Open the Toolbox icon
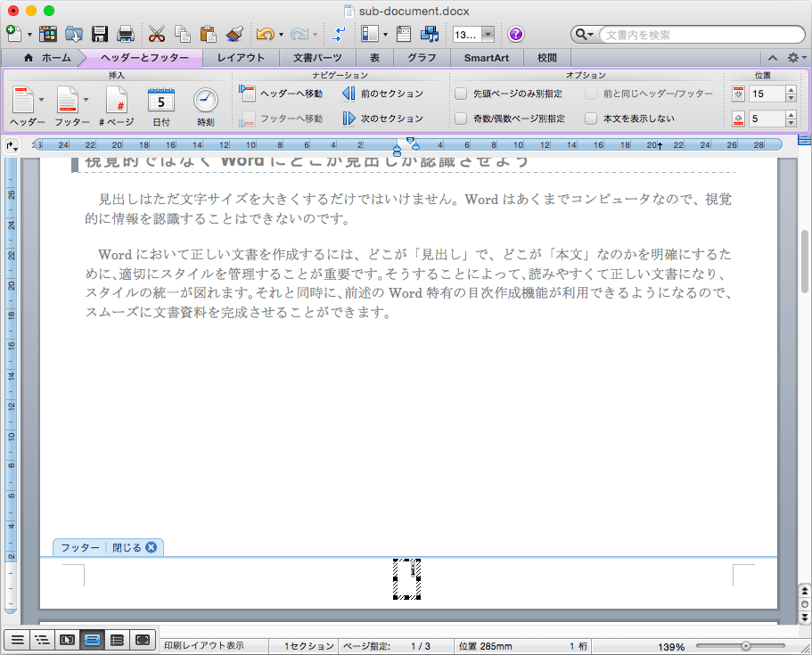The image size is (812, 655). pos(404,34)
